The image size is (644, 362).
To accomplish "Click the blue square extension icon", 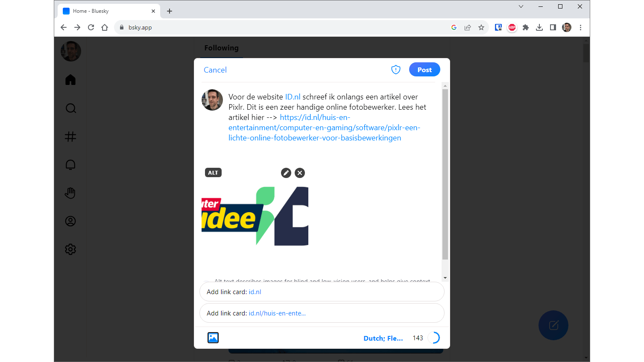I will click(x=498, y=27).
